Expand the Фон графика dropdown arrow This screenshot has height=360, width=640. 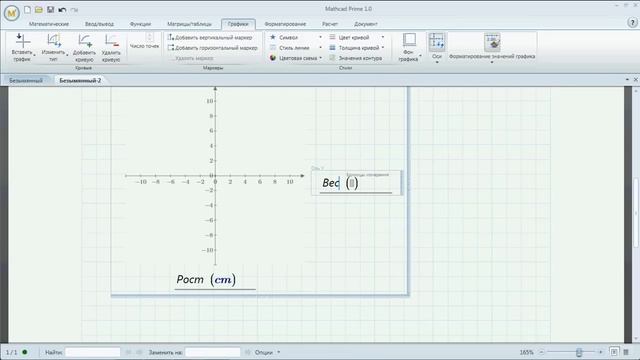coord(420,56)
